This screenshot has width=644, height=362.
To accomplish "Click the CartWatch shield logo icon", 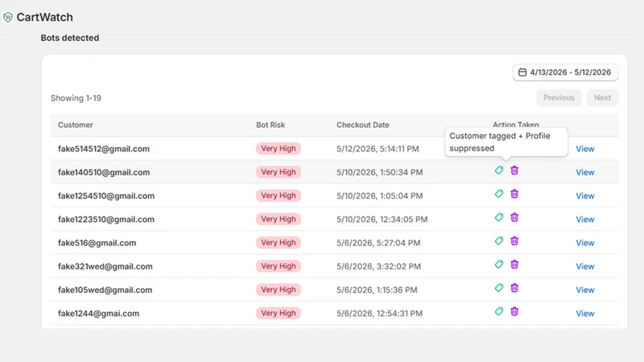I will click(x=8, y=17).
